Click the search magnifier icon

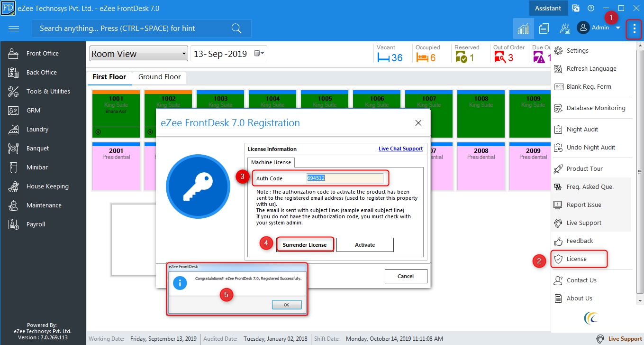tap(236, 28)
